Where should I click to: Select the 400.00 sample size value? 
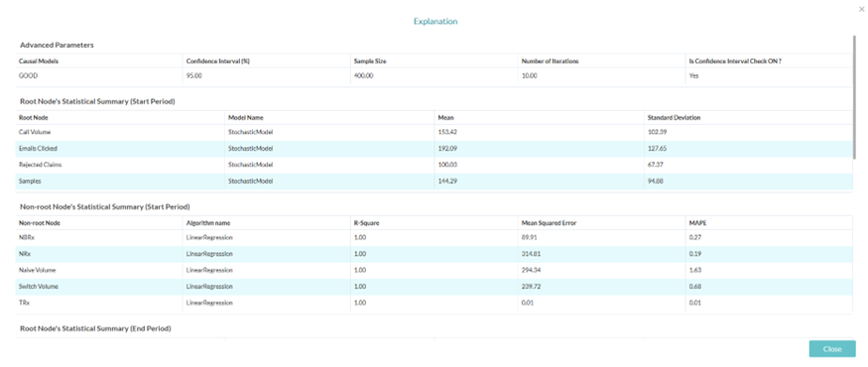(x=363, y=75)
